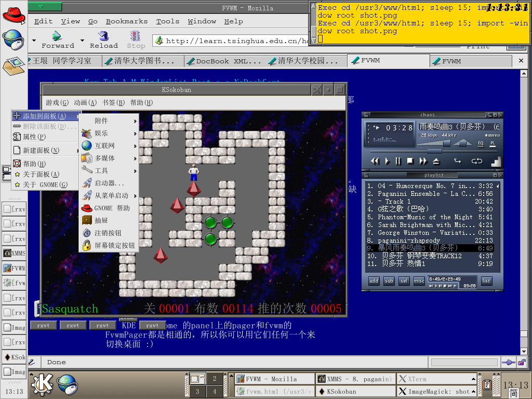Open 游戏(G) menu in KSokoban
The image size is (532, 399).
coord(57,102)
